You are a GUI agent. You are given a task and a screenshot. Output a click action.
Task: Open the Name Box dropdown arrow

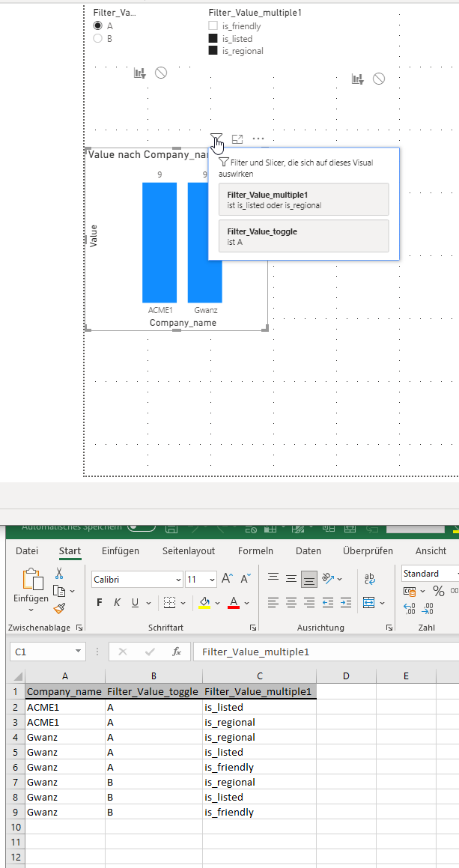[x=78, y=652]
